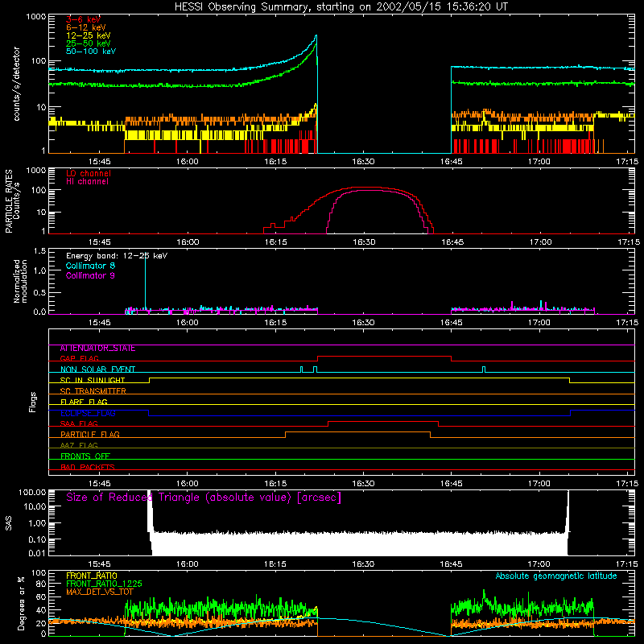Image resolution: width=644 pixels, height=644 pixels.
Task: Select the Collimator 9 legend label
Action: point(90,275)
